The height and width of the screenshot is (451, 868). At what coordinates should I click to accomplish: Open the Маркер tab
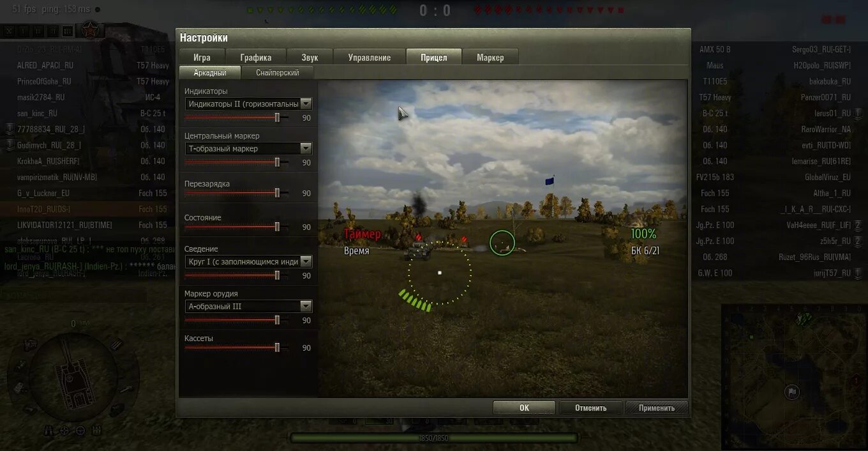pos(490,57)
